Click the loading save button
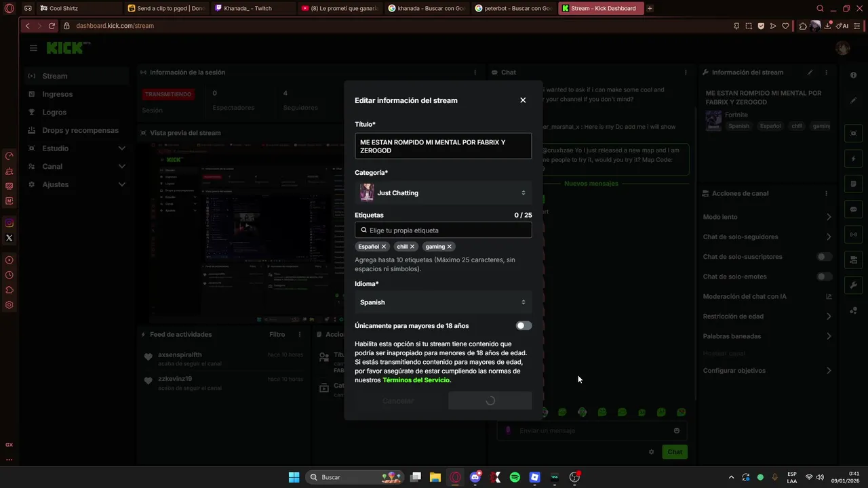 (x=490, y=401)
